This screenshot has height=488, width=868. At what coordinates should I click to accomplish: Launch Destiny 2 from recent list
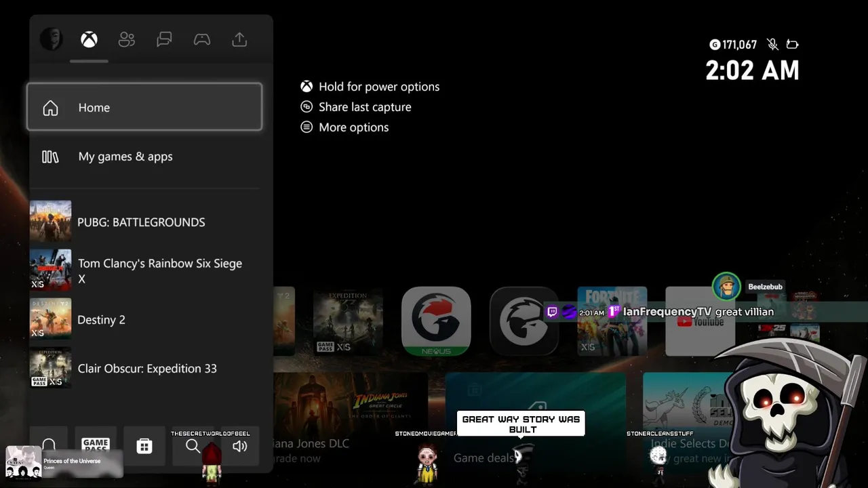click(x=144, y=319)
